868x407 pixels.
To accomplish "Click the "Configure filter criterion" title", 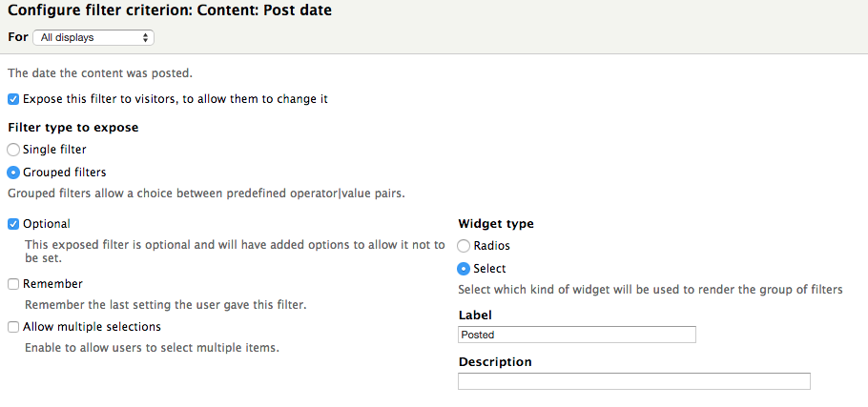I will [x=170, y=10].
